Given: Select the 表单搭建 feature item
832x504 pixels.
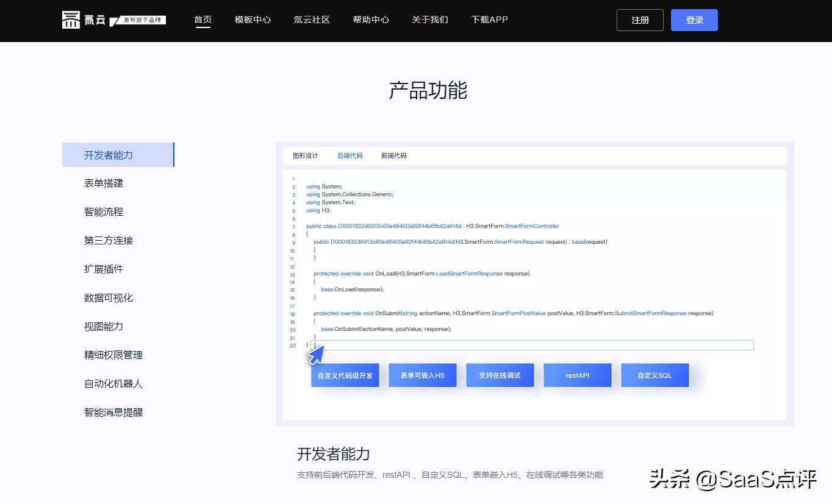Looking at the screenshot, I should (104, 183).
